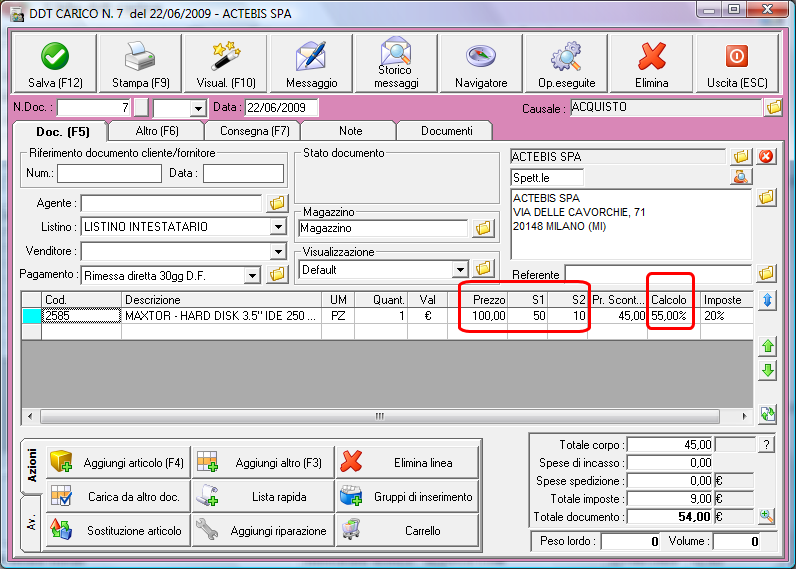Click the Stampa (F9) printer button
796x569 pixels.
point(141,64)
